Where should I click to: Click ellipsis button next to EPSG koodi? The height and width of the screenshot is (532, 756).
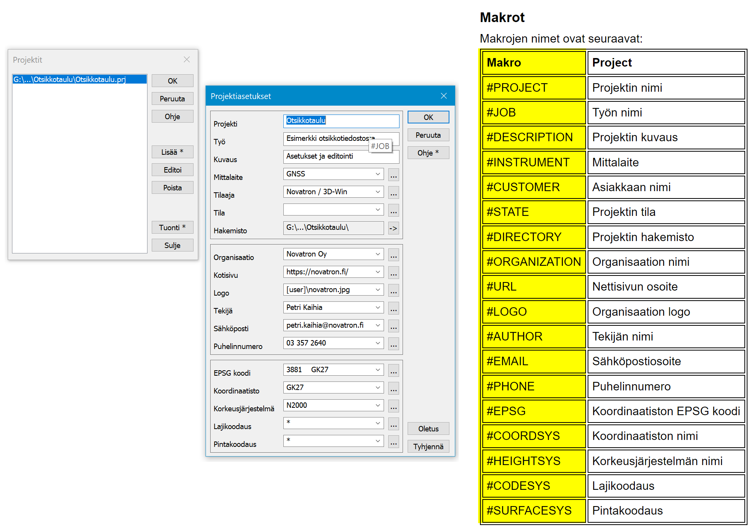[393, 370]
